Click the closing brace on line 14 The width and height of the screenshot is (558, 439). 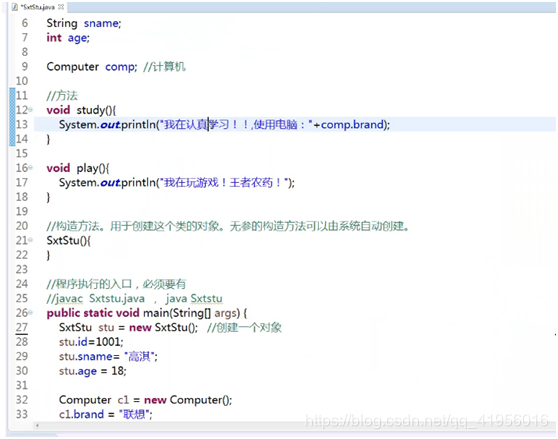point(48,139)
